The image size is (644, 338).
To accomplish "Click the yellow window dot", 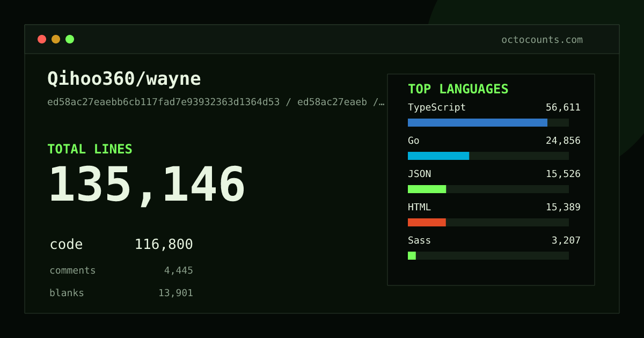I will pyautogui.click(x=56, y=39).
